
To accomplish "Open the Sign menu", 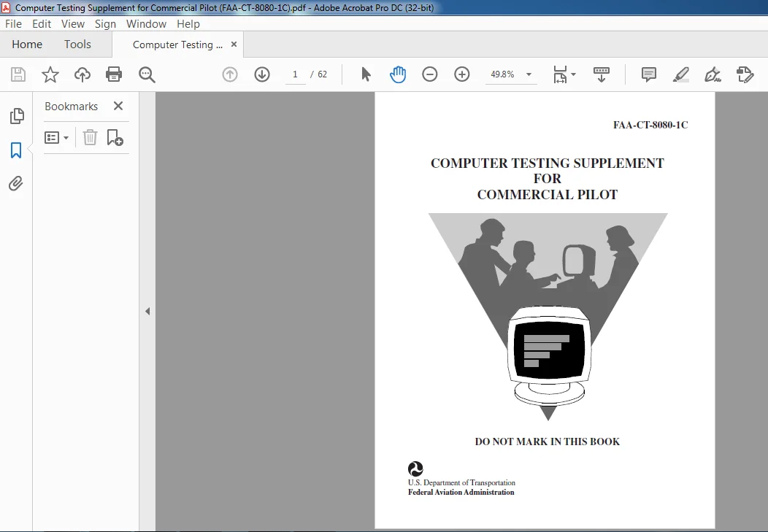I will pos(105,24).
